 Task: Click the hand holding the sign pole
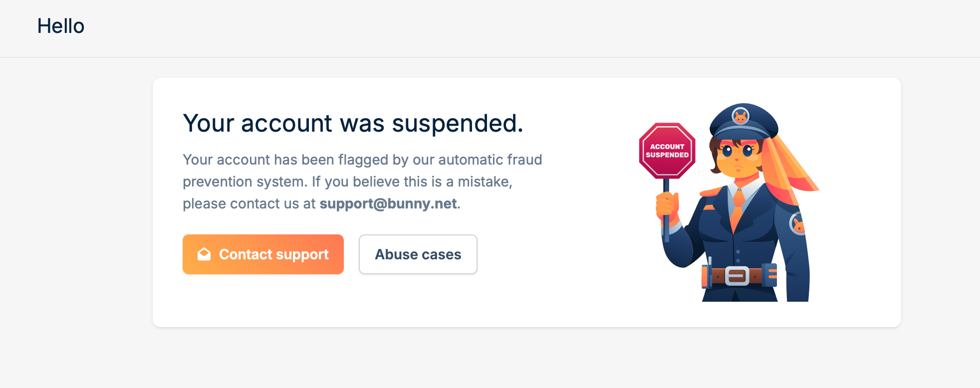coord(666,207)
